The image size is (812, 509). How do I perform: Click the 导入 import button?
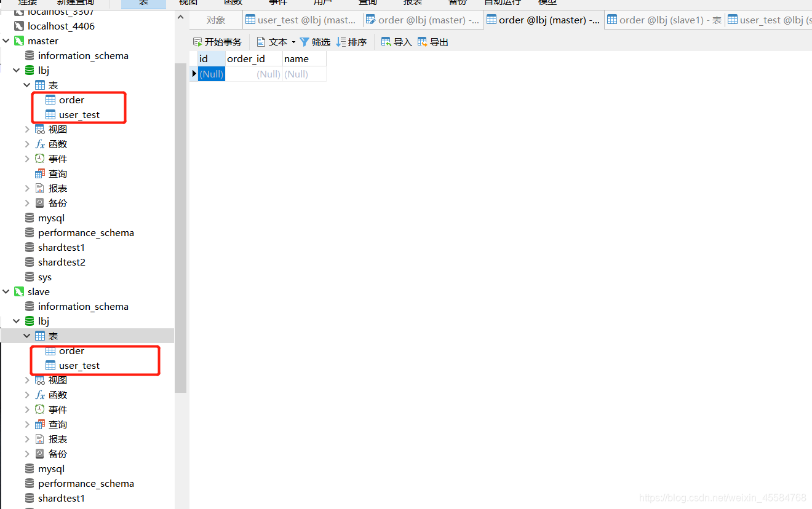396,42
